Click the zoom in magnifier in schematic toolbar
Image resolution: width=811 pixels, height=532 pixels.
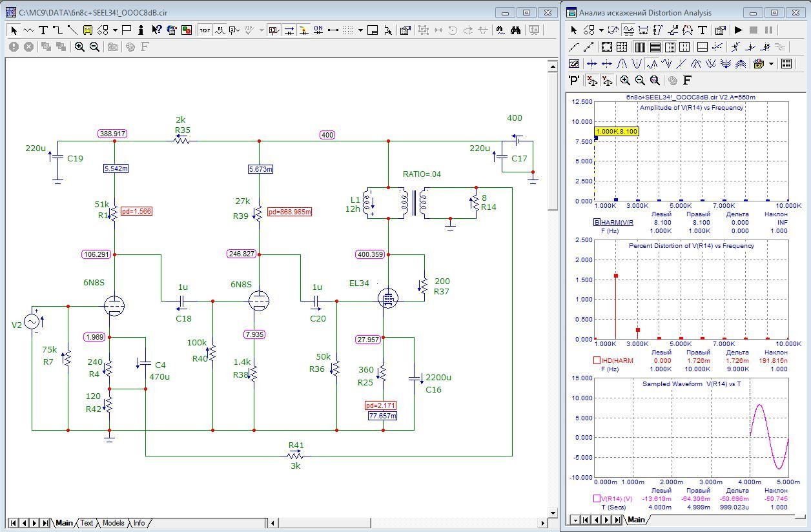(x=79, y=46)
